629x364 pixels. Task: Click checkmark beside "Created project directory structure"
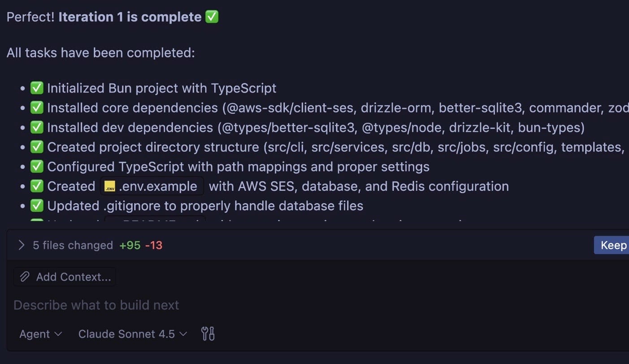point(37,147)
